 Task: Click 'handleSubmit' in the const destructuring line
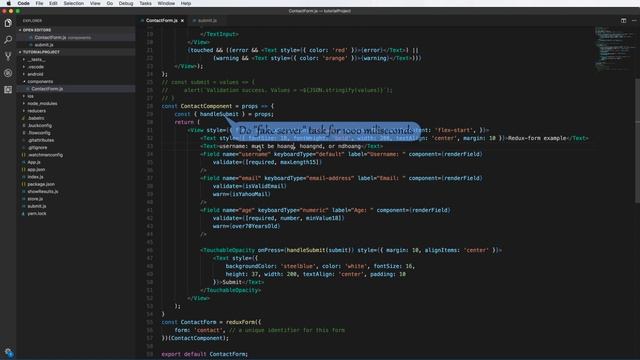219,114
